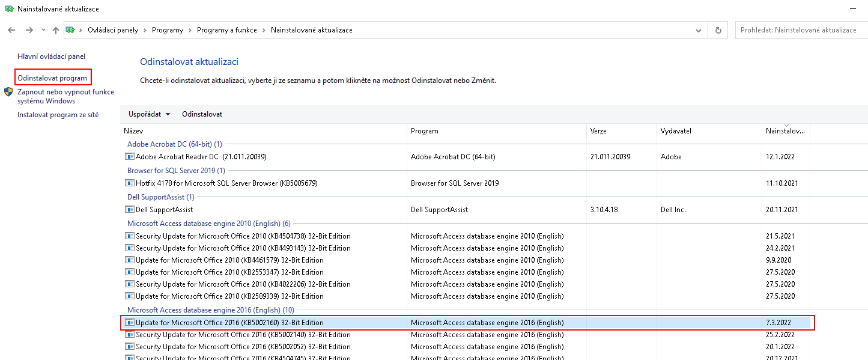Click icon of KB4504738 update row

pyautogui.click(x=130, y=236)
